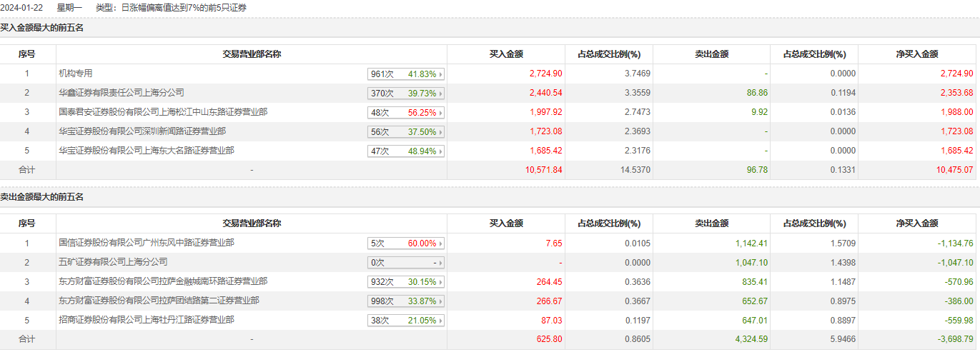This screenshot has width=980, height=352.
Task: Click 招商证券上海牡丹江路营业部 link
Action: (147, 320)
